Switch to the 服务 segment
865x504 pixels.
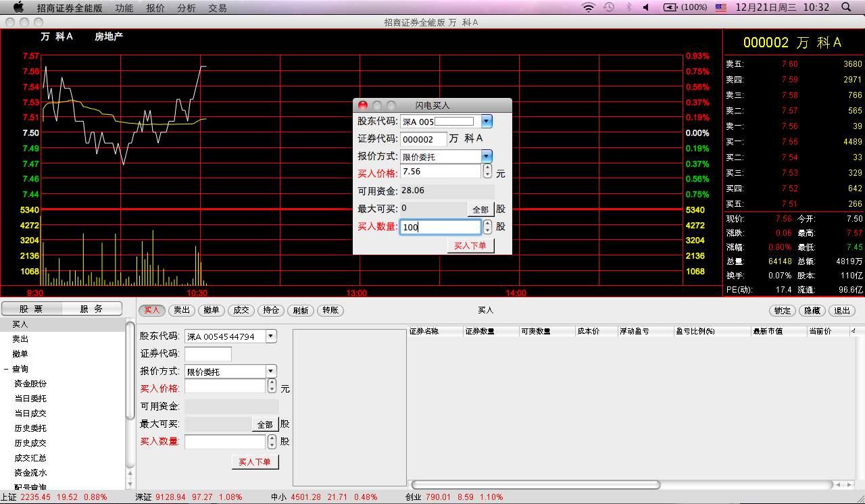(x=92, y=309)
